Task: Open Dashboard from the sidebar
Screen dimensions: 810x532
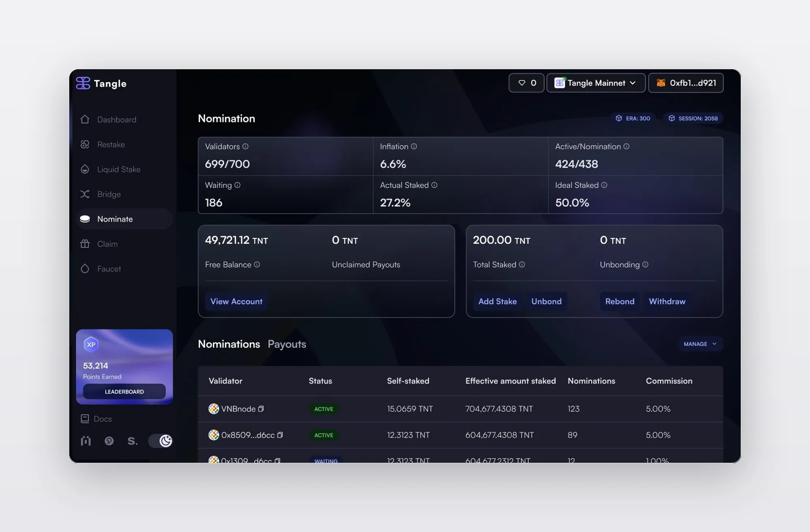Action: point(124,119)
